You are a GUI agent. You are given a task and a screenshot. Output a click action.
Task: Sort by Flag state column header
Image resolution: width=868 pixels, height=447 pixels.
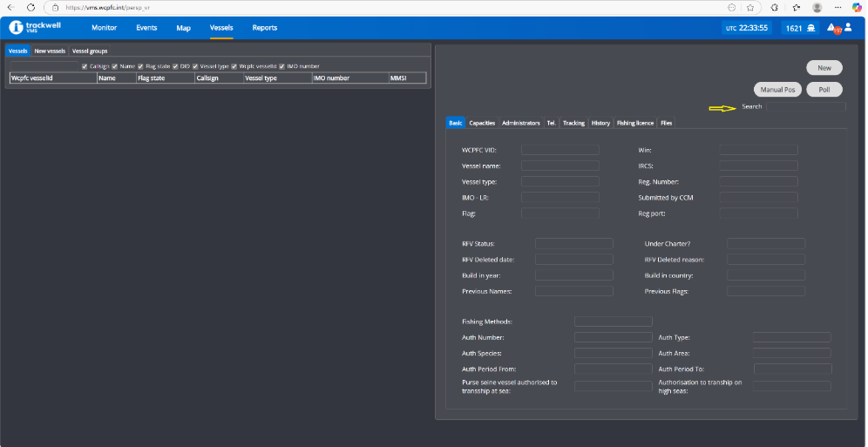166,78
